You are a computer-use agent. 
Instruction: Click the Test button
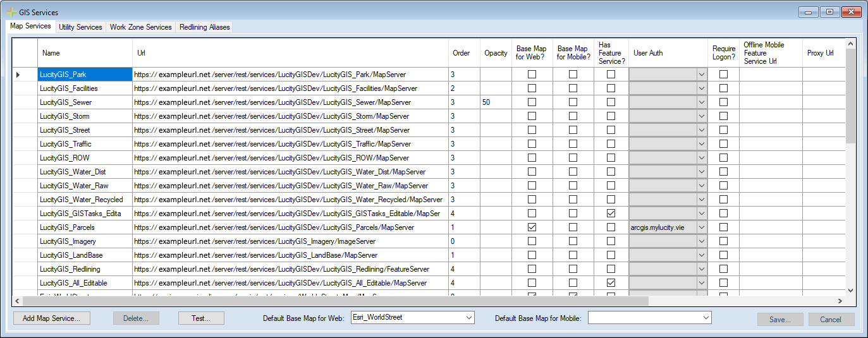click(x=201, y=318)
